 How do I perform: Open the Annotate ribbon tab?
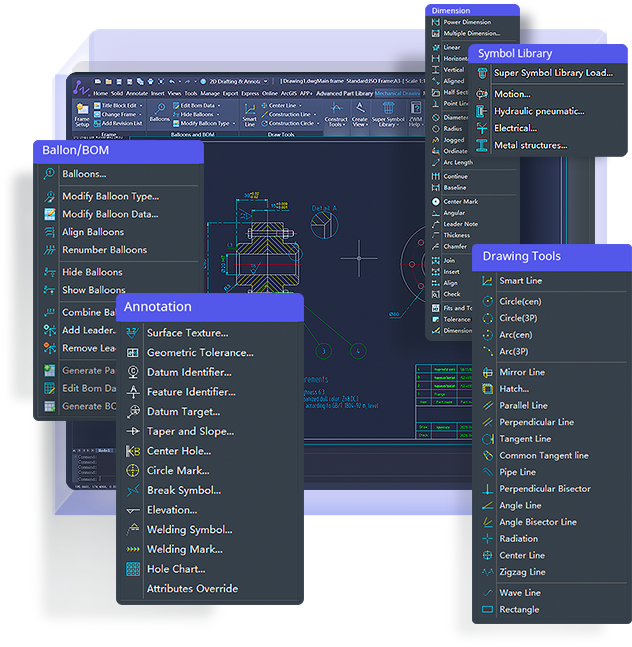(x=138, y=93)
